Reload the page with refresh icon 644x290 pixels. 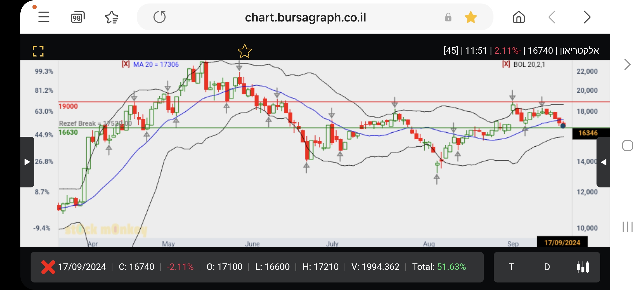point(160,17)
